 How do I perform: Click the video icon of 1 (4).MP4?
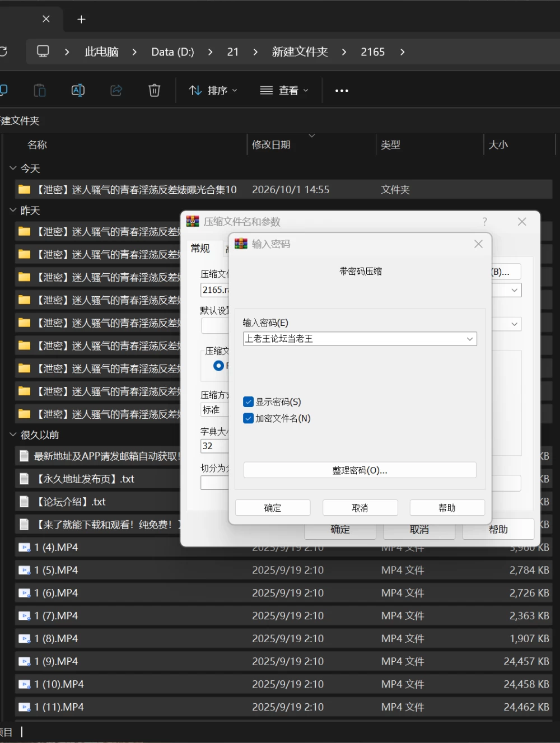pos(25,548)
